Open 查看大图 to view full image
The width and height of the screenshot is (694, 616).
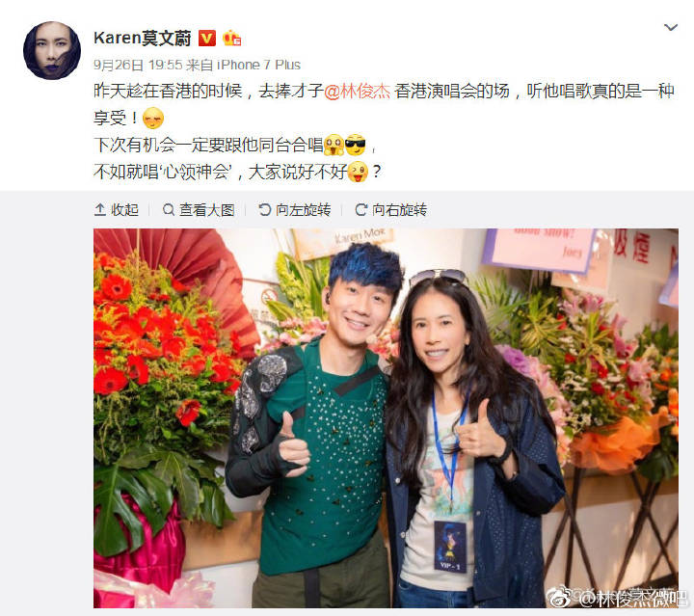pos(199,210)
